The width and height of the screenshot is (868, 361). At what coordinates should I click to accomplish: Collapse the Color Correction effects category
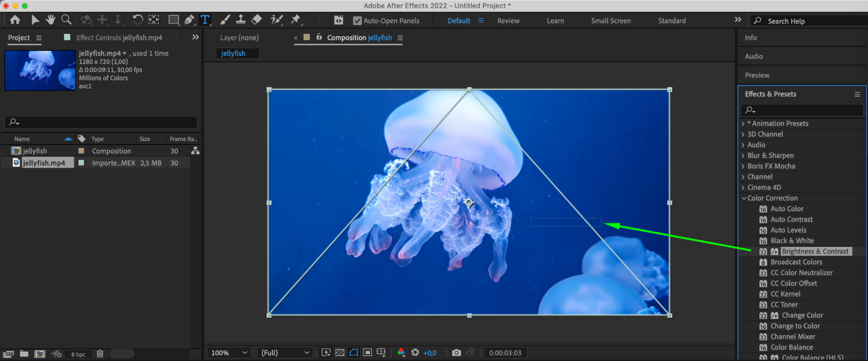click(x=744, y=198)
